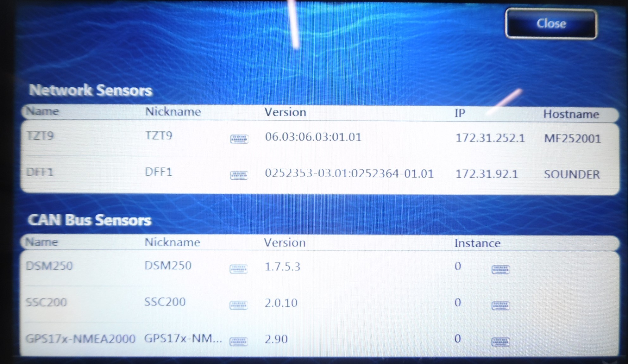The width and height of the screenshot is (628, 364).
Task: Select TZT9 name in Network Sensors
Action: click(x=40, y=136)
